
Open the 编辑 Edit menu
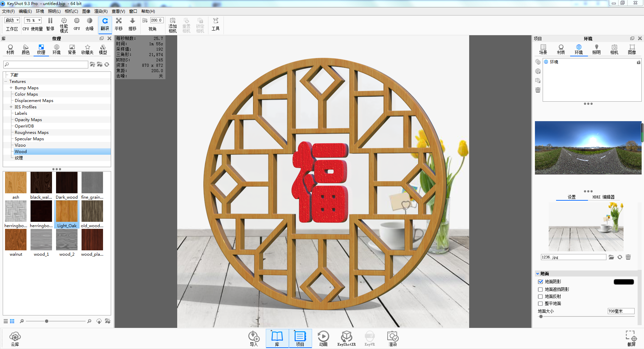point(25,11)
